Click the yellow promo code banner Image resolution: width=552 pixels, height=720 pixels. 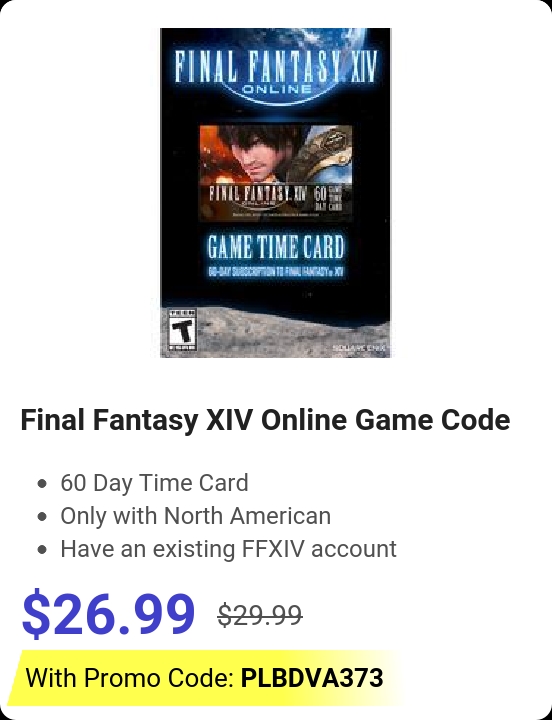point(207,678)
